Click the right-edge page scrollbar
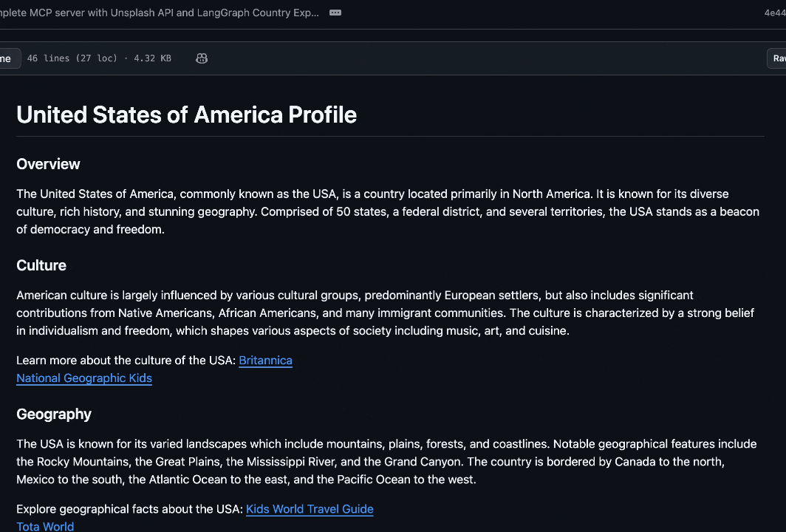This screenshot has height=532, width=786. 783,296
